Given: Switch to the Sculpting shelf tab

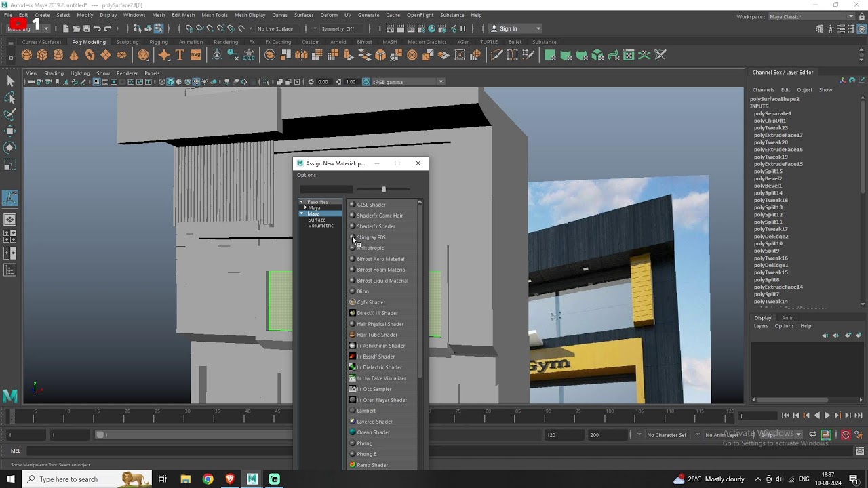Looking at the screenshot, I should click(x=127, y=42).
